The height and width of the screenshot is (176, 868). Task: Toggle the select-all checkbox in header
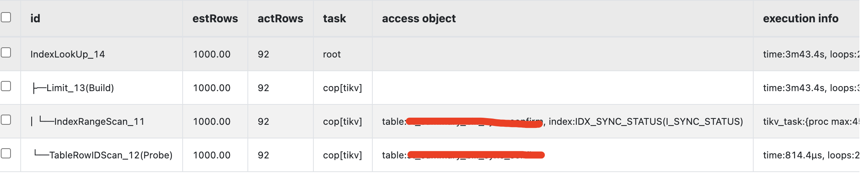(6, 17)
